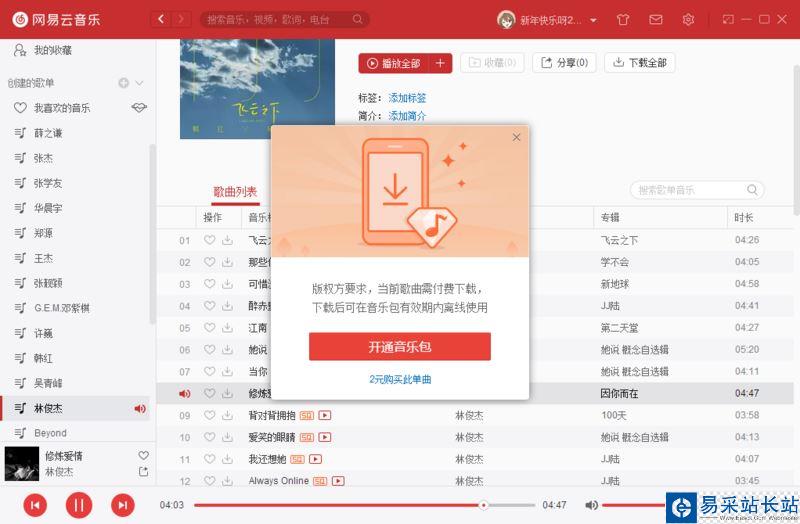Screen dimensions: 800x524
Task: Play the MV for 我还想她
Action: coord(315,459)
